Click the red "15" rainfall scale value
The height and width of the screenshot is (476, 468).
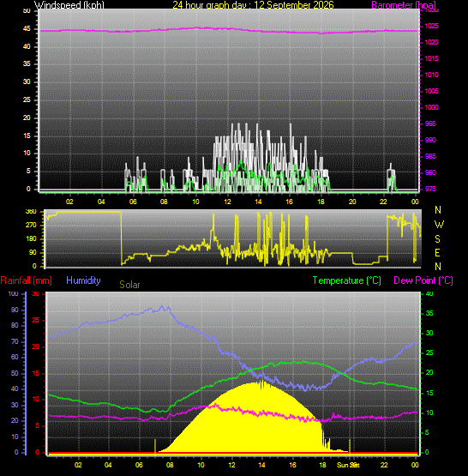[36, 373]
